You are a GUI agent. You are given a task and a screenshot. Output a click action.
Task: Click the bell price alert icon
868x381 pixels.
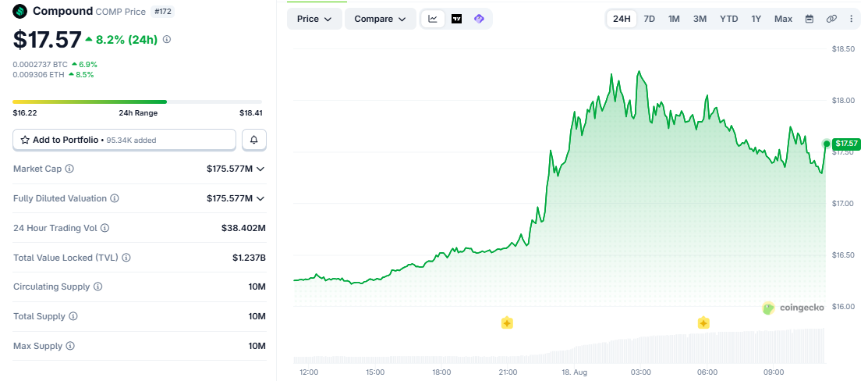click(x=254, y=140)
